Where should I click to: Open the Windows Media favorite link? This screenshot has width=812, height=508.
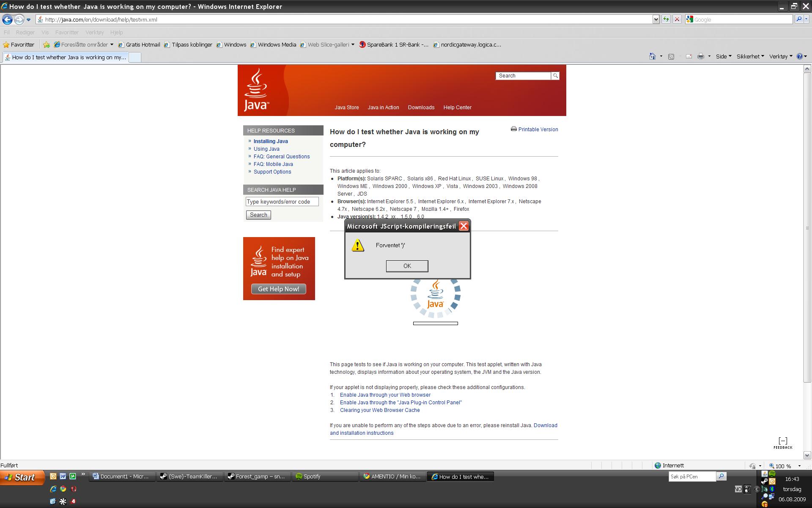(273, 44)
